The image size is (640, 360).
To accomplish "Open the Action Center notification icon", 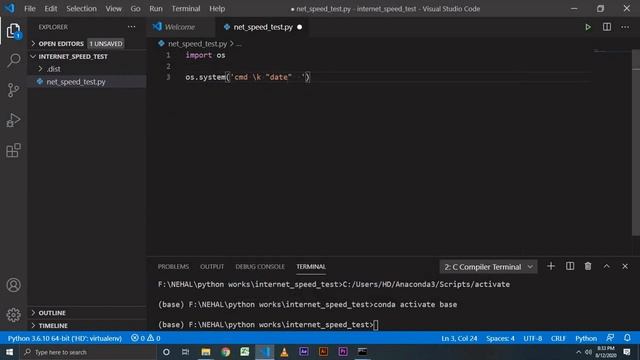I will 627,352.
